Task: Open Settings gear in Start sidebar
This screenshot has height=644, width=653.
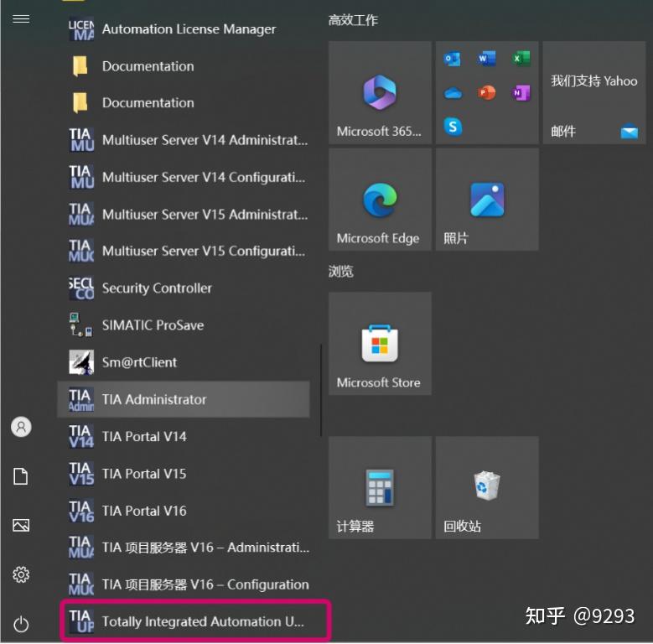Action: coord(21,575)
